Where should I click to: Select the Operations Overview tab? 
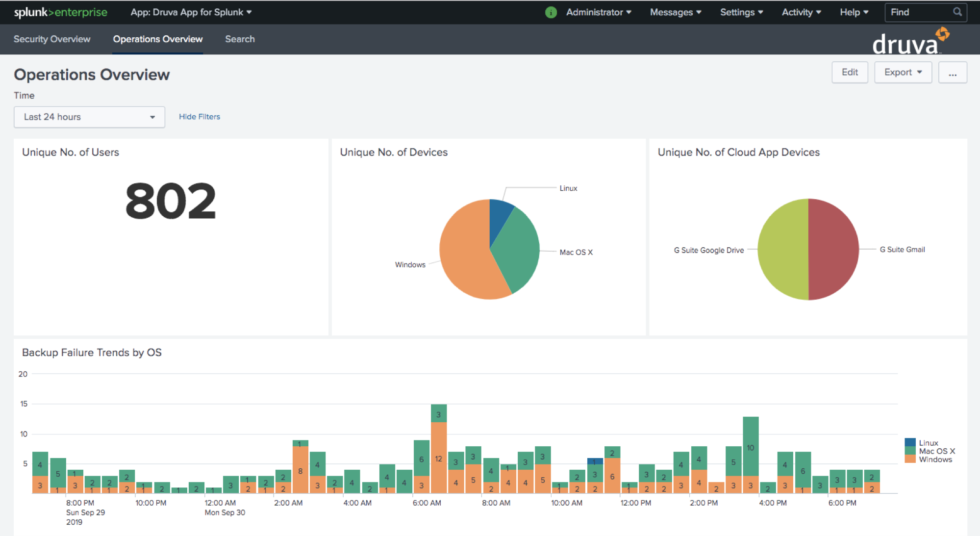pyautogui.click(x=158, y=39)
